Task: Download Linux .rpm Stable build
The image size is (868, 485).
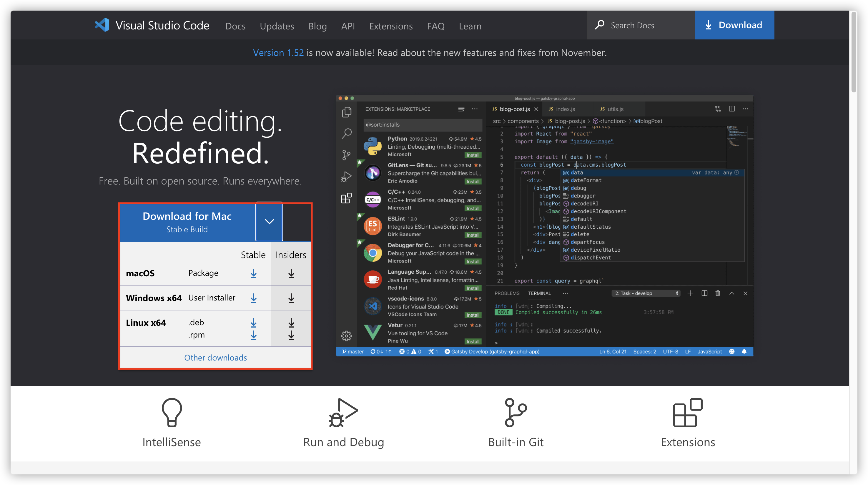Action: coord(254,335)
